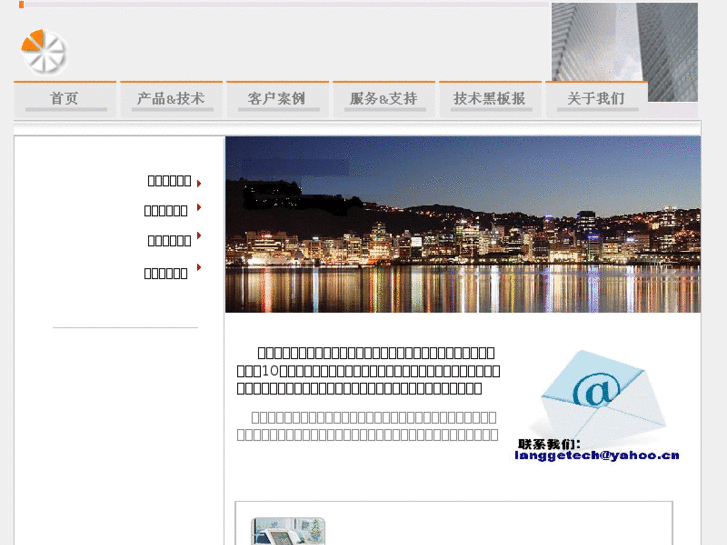Click the skyscraper header image

[x=625, y=52]
